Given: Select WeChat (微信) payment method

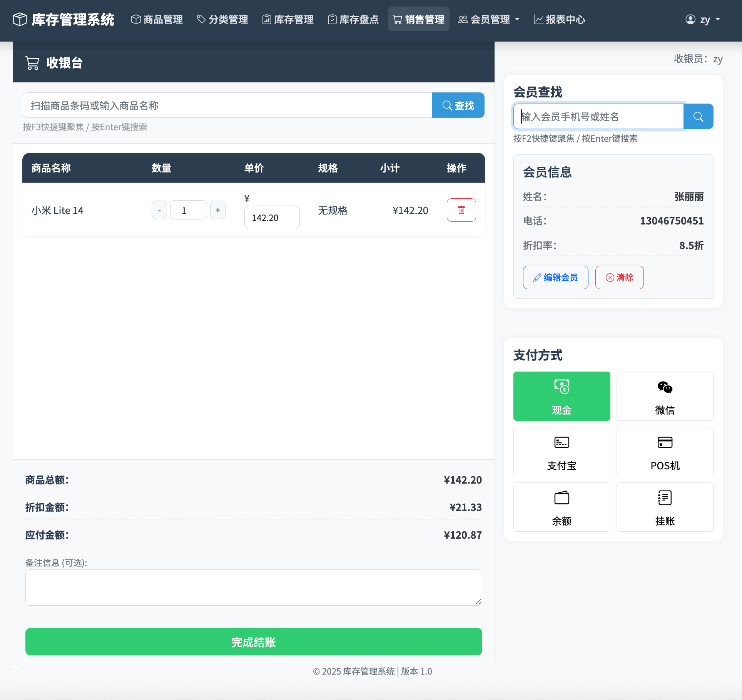Looking at the screenshot, I should tap(665, 396).
